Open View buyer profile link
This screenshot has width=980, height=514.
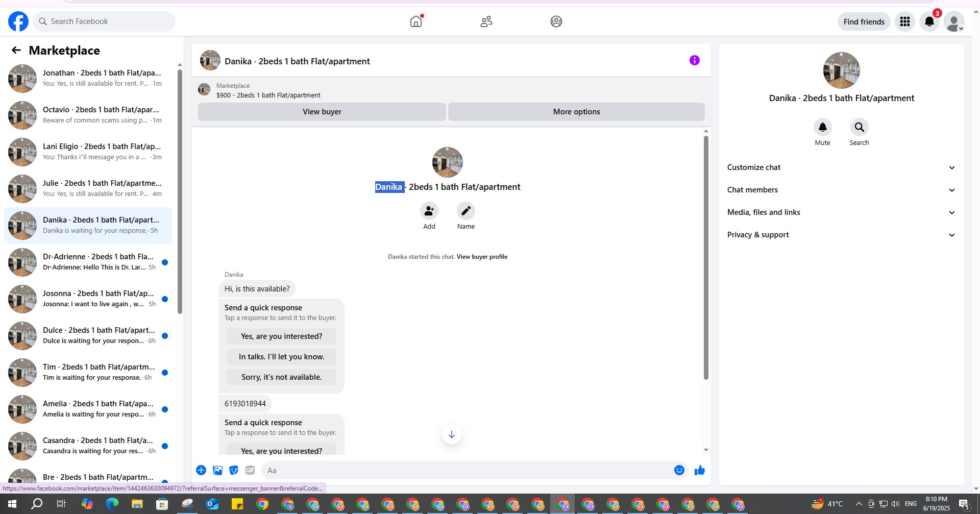pyautogui.click(x=482, y=257)
